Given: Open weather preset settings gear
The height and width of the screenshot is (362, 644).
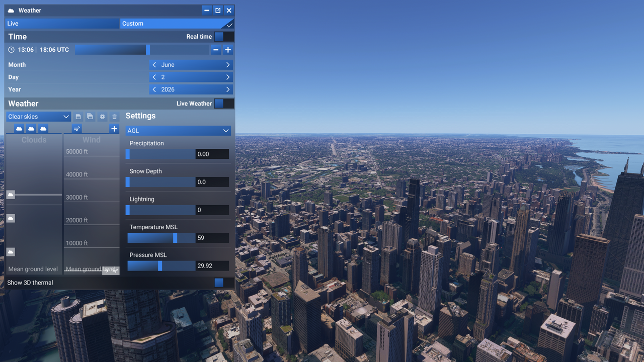Looking at the screenshot, I should tap(102, 117).
